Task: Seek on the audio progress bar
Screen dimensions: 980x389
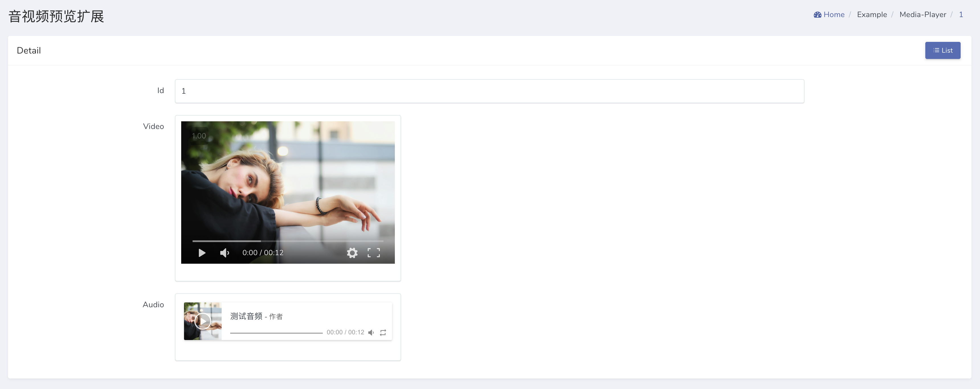Action: click(276, 333)
